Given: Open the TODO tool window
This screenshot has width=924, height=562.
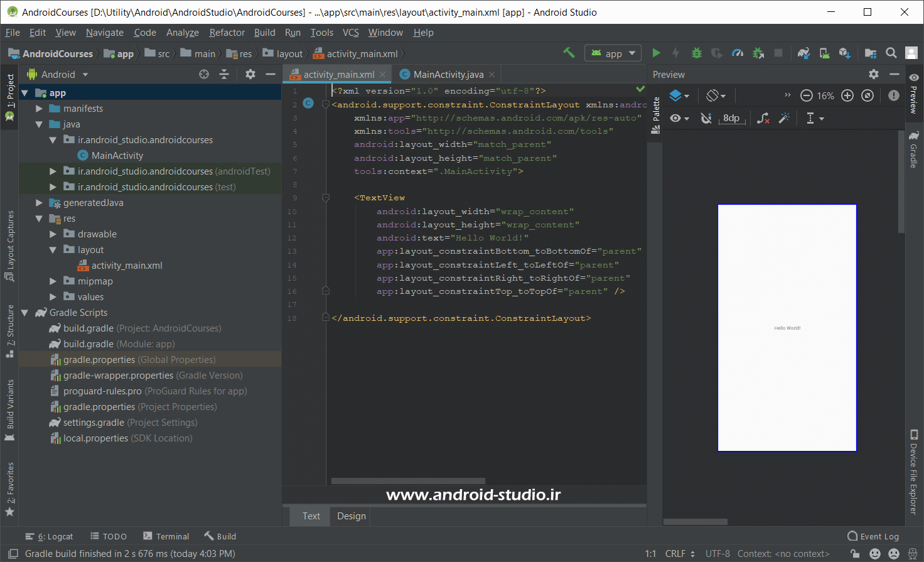Looking at the screenshot, I should pos(109,536).
